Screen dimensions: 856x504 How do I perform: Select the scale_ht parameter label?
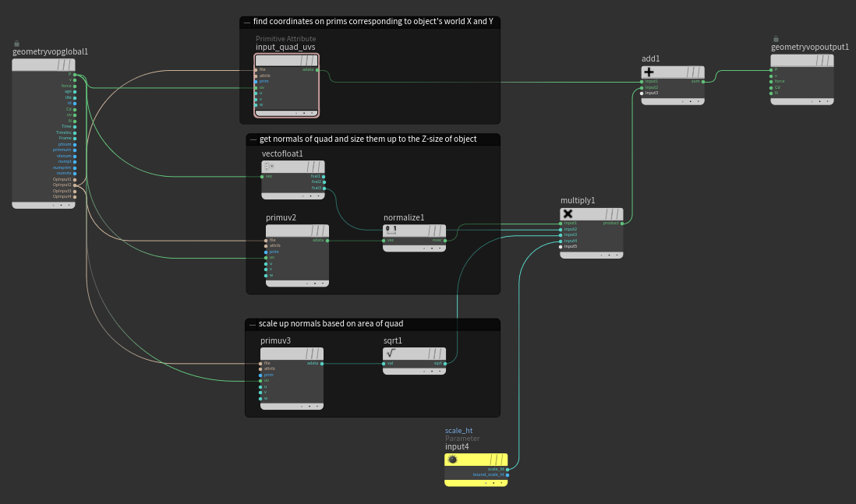click(x=458, y=431)
